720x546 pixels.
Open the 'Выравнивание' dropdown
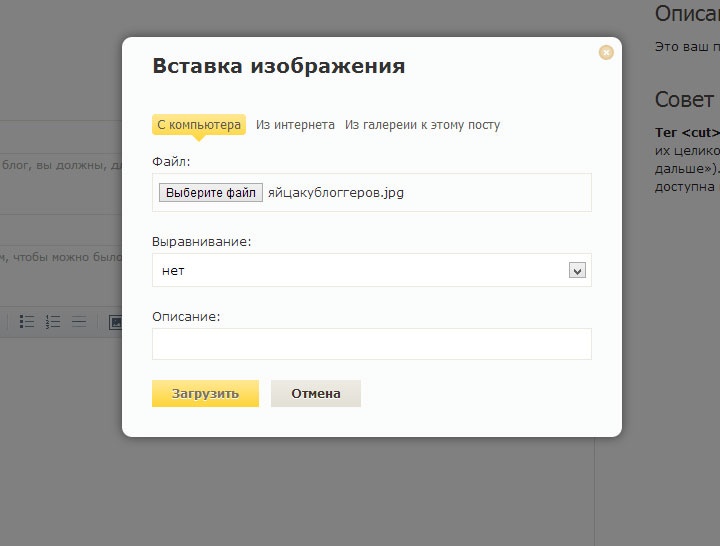pyautogui.click(x=371, y=270)
